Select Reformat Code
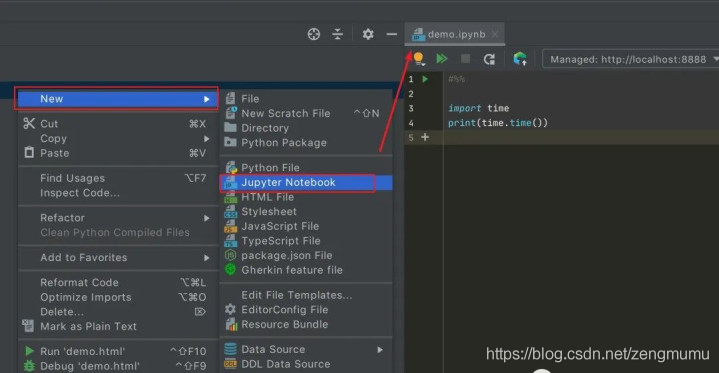The height and width of the screenshot is (373, 719). point(118,283)
